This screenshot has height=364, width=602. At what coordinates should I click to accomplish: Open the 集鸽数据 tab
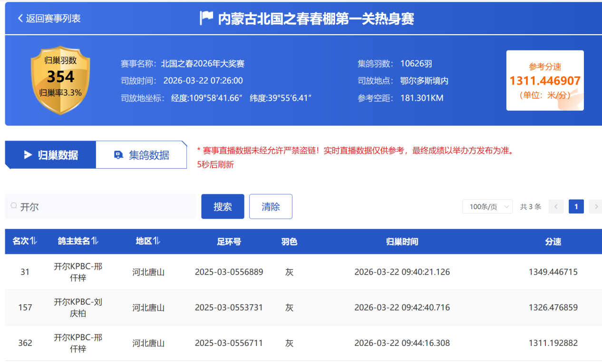pos(141,155)
